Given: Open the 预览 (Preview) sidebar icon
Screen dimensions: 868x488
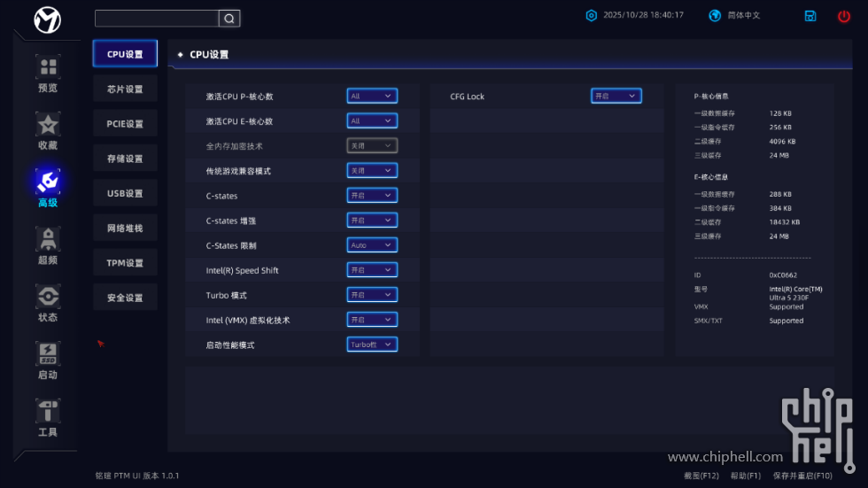Looking at the screenshot, I should (x=48, y=67).
